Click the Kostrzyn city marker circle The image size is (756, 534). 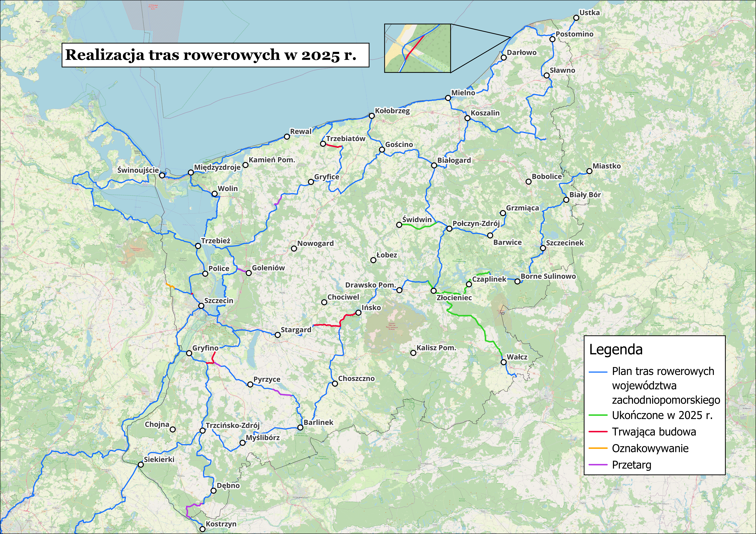click(x=203, y=529)
